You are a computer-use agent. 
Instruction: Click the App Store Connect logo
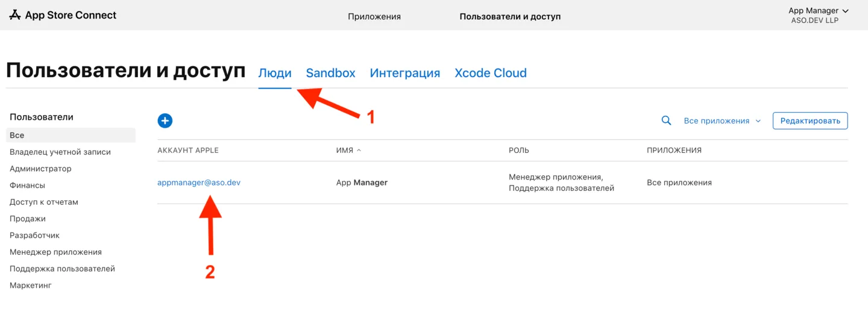coord(63,15)
